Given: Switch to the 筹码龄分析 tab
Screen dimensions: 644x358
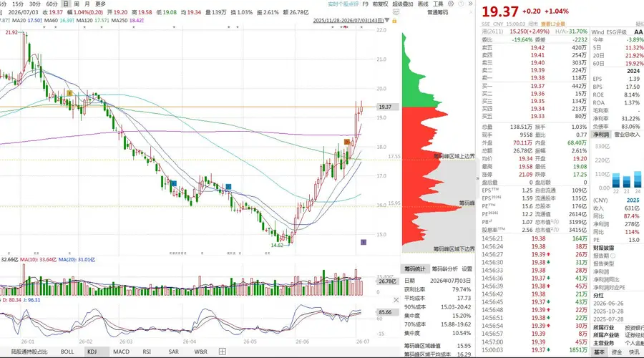Looking at the screenshot, I should tap(445, 268).
